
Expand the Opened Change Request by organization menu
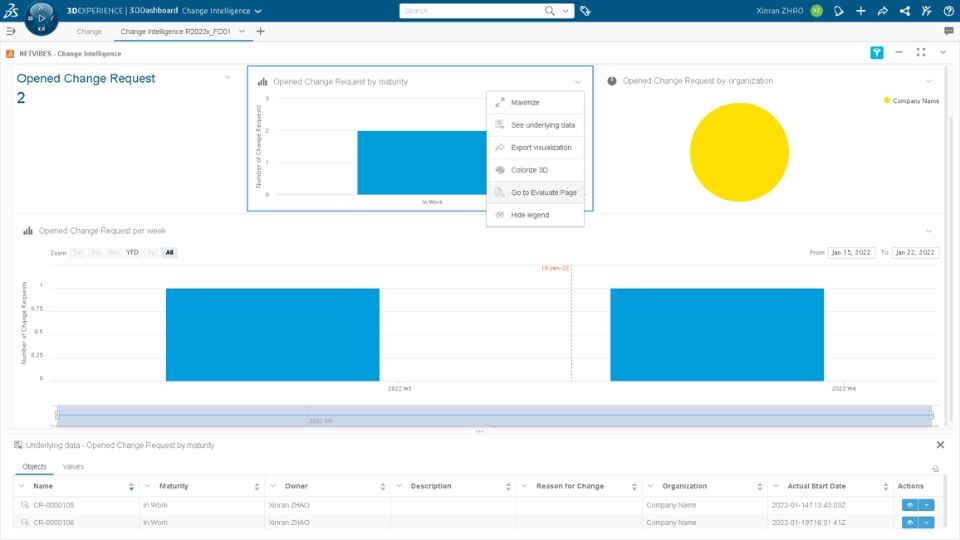pos(929,81)
